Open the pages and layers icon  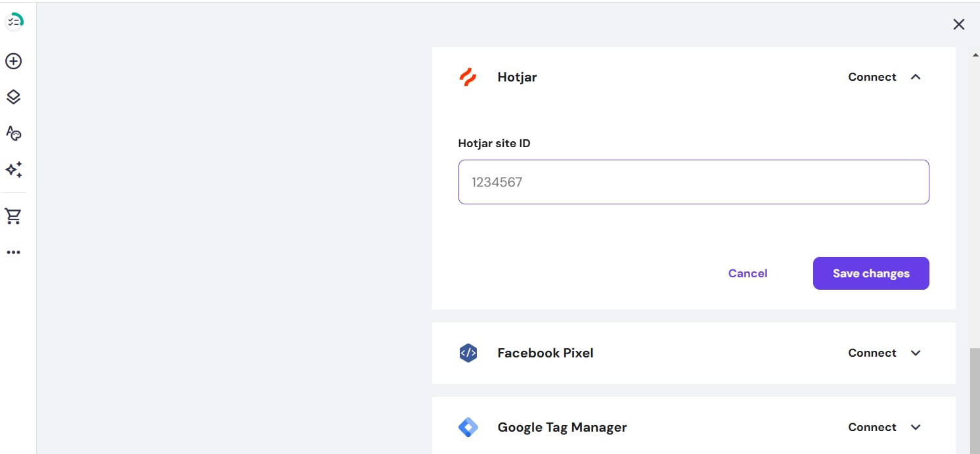pyautogui.click(x=14, y=97)
